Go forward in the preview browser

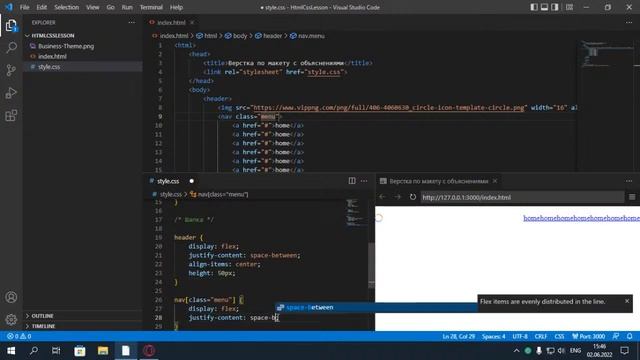click(x=398, y=197)
